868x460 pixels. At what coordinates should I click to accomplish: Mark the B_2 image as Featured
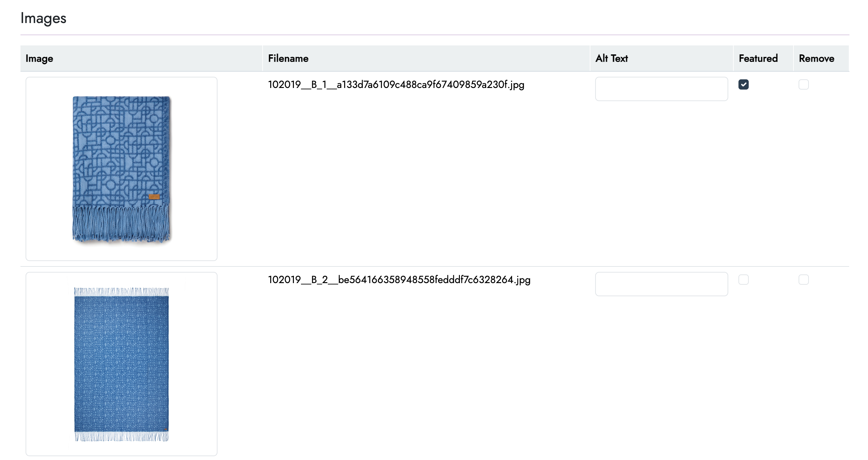tap(743, 280)
